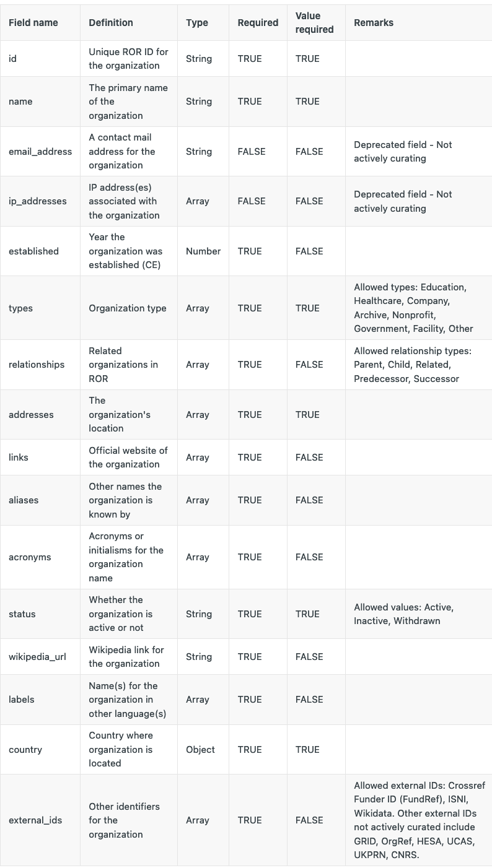Click the allowed relationship types remarks cell

(413, 365)
